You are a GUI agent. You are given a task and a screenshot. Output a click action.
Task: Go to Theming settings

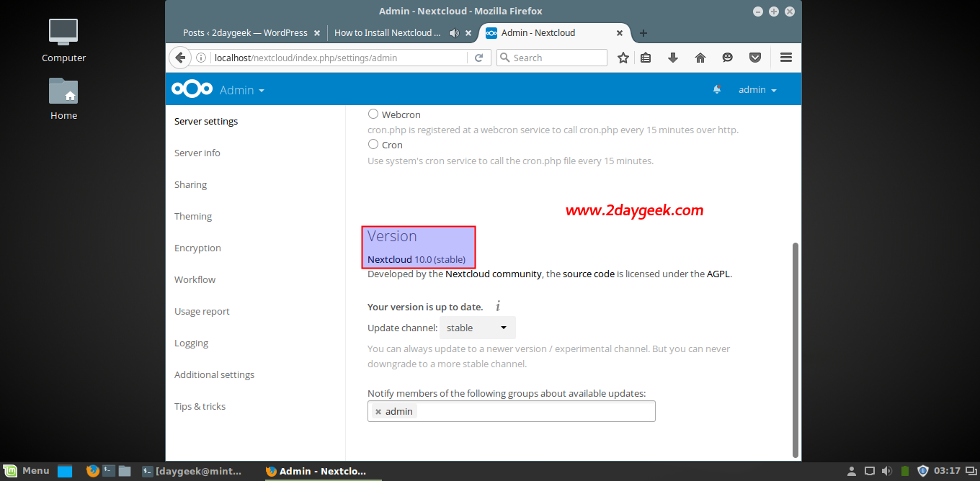point(193,216)
